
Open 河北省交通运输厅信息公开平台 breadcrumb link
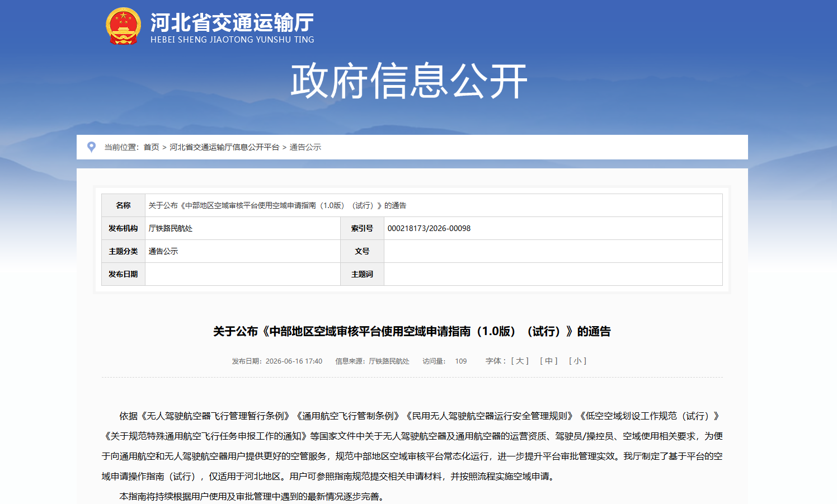(224, 147)
